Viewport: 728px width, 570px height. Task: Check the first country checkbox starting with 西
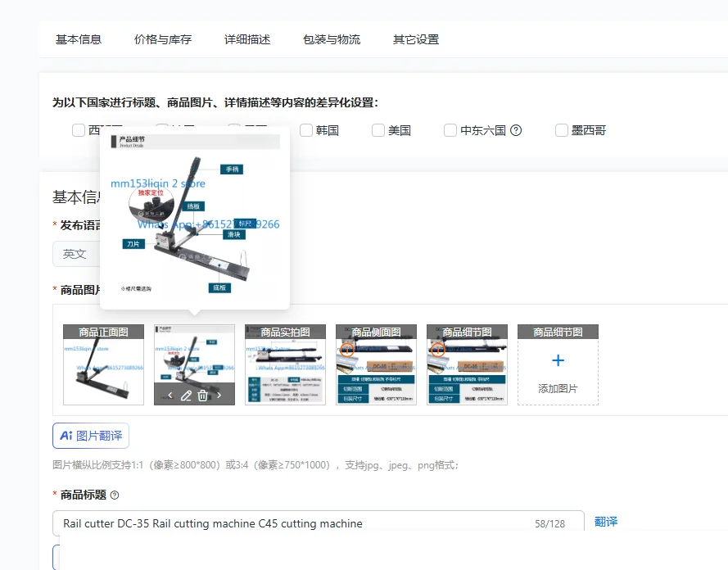coord(79,130)
